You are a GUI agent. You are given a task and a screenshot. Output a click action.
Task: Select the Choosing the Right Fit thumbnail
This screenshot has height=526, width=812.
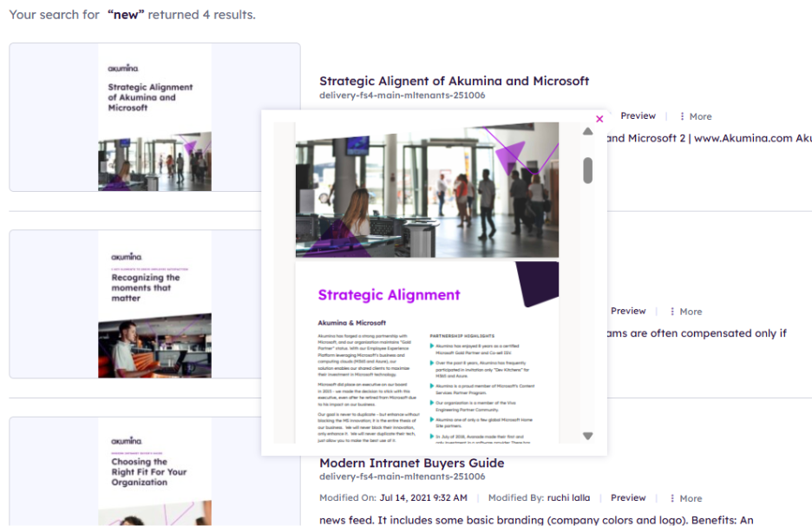point(154,471)
